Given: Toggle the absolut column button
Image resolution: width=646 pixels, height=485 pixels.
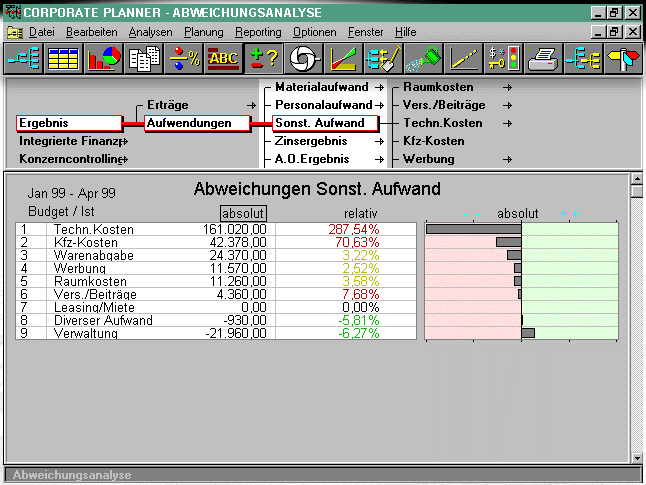Looking at the screenshot, I should (x=243, y=213).
